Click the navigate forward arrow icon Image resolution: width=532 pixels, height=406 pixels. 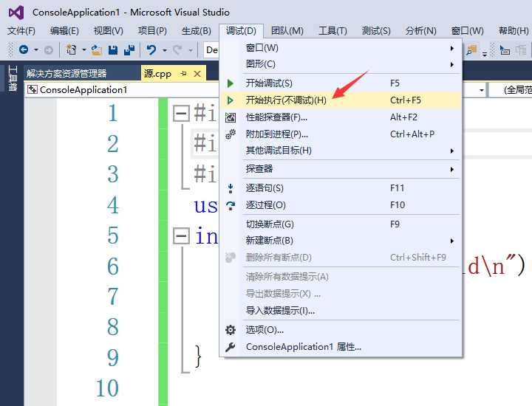pyautogui.click(x=49, y=50)
